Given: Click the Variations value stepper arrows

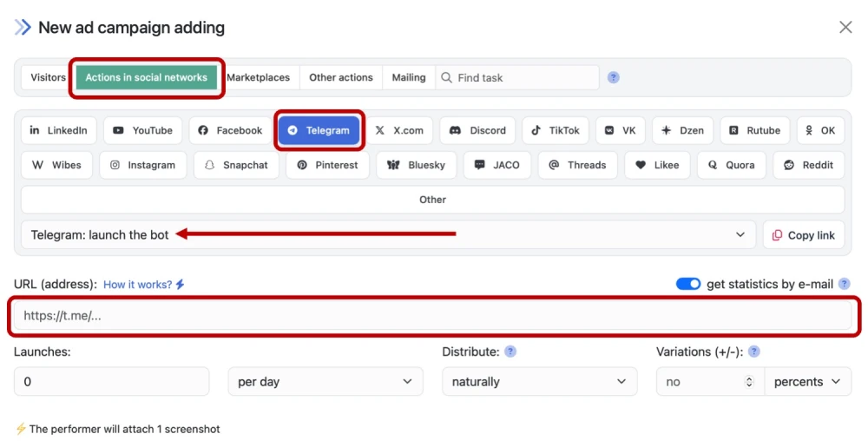Looking at the screenshot, I should (x=749, y=382).
